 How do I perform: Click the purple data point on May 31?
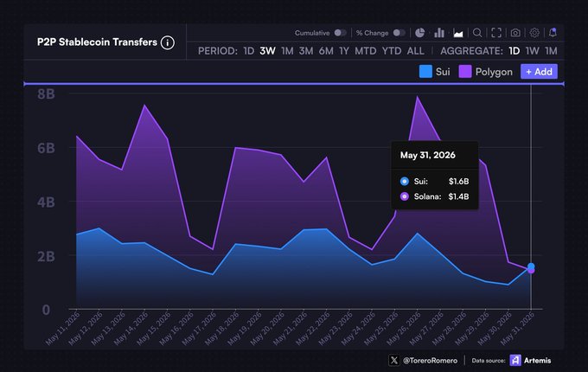click(531, 271)
